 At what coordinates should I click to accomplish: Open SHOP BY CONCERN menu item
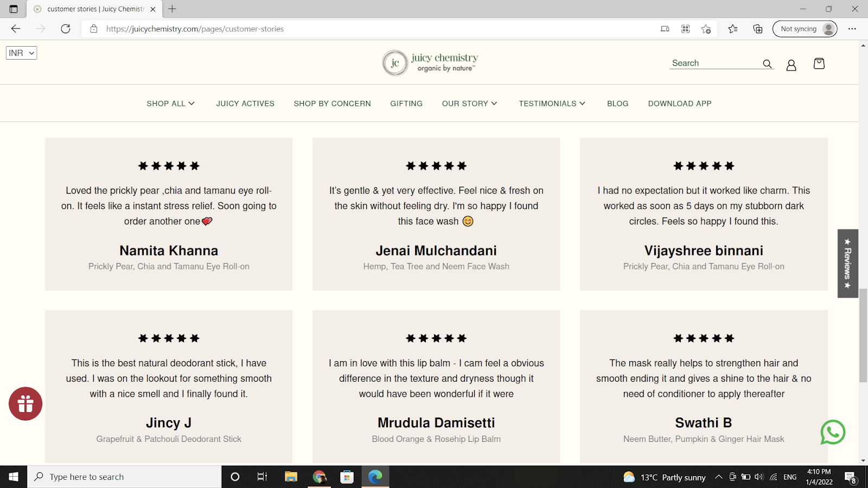333,104
